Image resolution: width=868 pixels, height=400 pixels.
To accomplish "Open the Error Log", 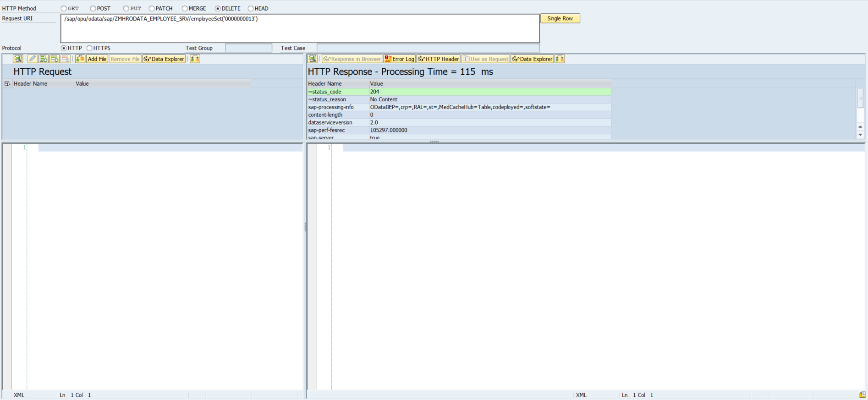I will [x=399, y=59].
